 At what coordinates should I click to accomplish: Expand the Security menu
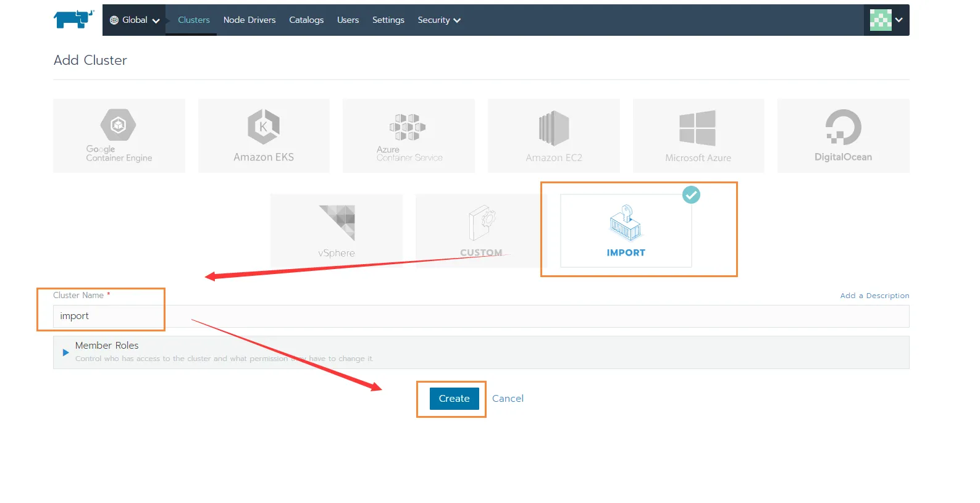pos(439,20)
